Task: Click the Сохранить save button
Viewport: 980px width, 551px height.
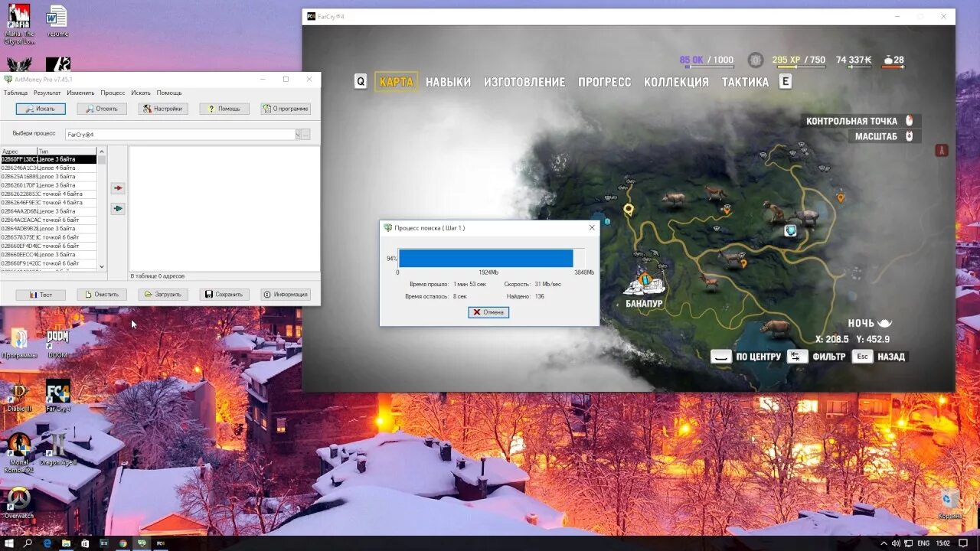Action: [x=224, y=295]
